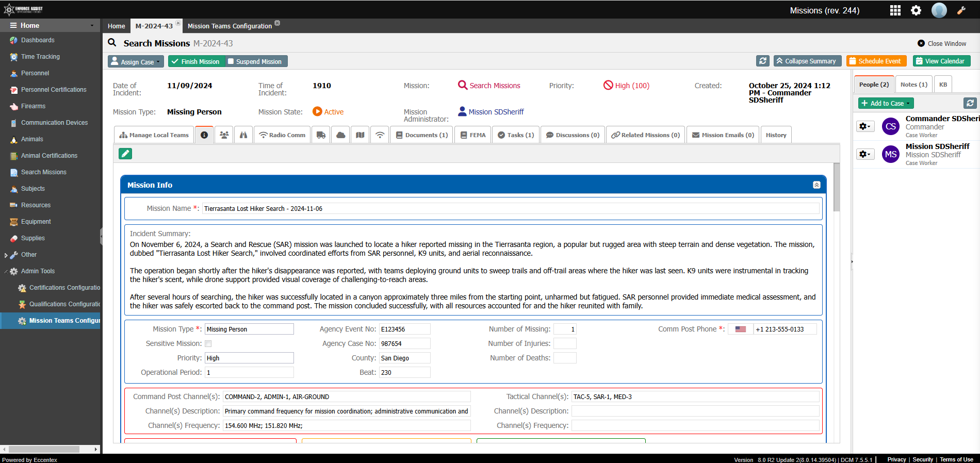Open the map tab icon
Screen dimensions: 980x463
[360, 135]
